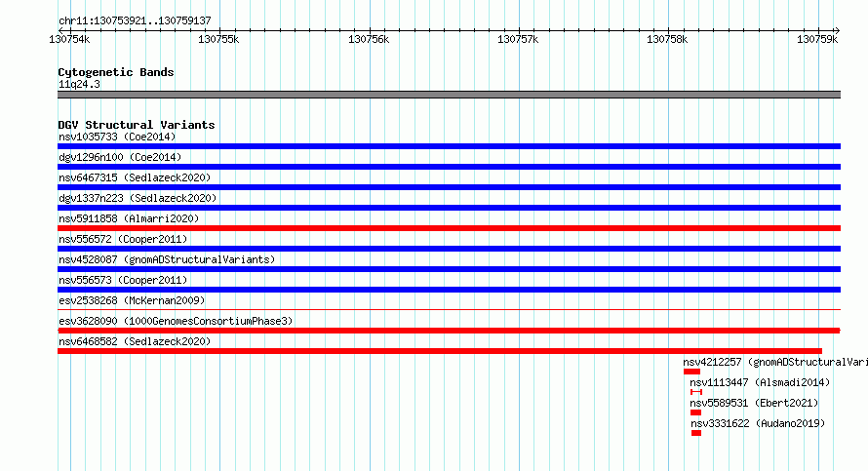This screenshot has width=868, height=471.
Task: Click the blue bar under dgv1296n100
Action: [x=449, y=167]
